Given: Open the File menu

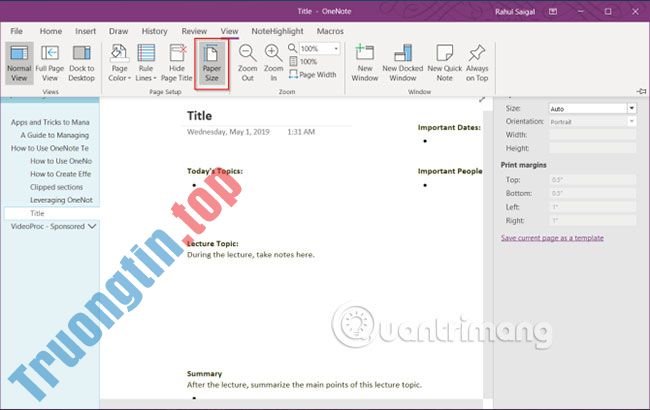Looking at the screenshot, I should pos(17,31).
